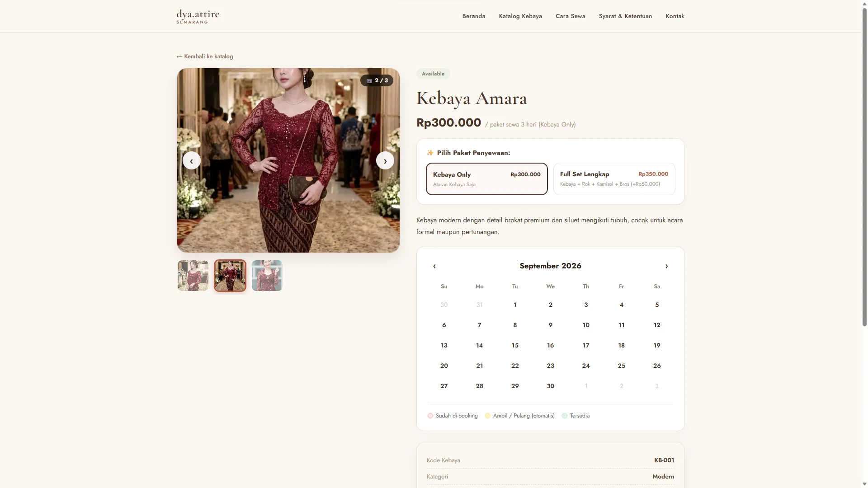This screenshot has height=488, width=868.
Task: Open Katalog Kebaya in navigation
Action: pos(520,16)
